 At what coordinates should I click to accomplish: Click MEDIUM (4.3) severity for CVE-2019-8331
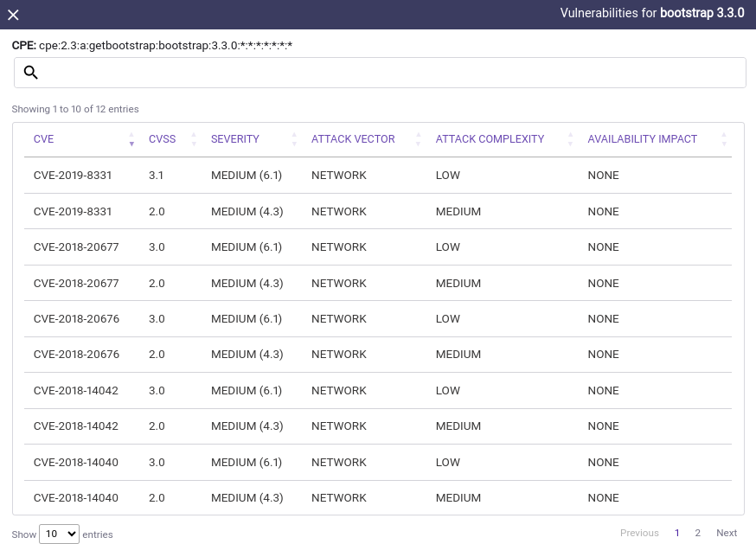247,211
